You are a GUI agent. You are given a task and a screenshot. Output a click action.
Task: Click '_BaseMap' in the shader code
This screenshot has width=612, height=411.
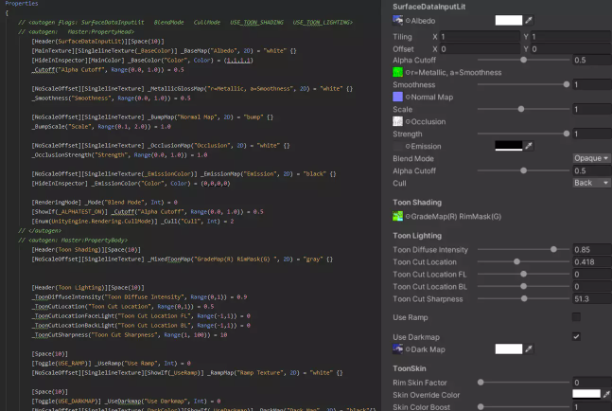point(196,51)
